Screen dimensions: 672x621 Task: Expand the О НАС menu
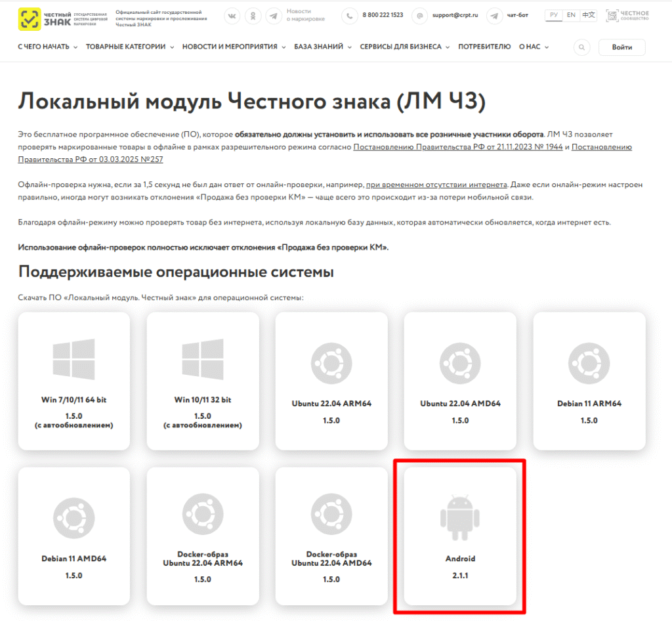[x=534, y=47]
